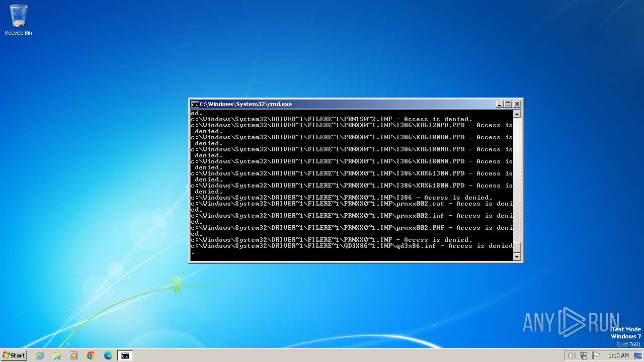Select the cmd.exe taskbar button

click(x=125, y=355)
